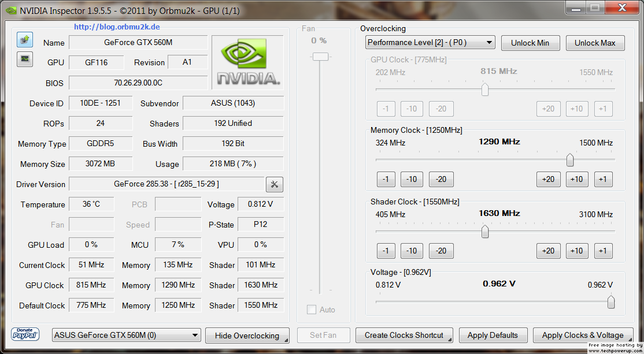
Task: Increase Shader Clock by 20 MHz
Action: point(548,251)
